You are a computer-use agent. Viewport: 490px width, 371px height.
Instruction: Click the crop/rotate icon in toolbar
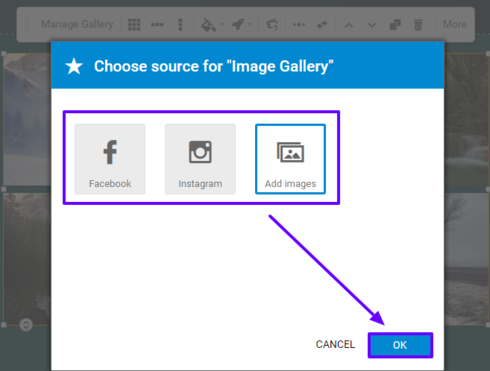click(x=272, y=25)
